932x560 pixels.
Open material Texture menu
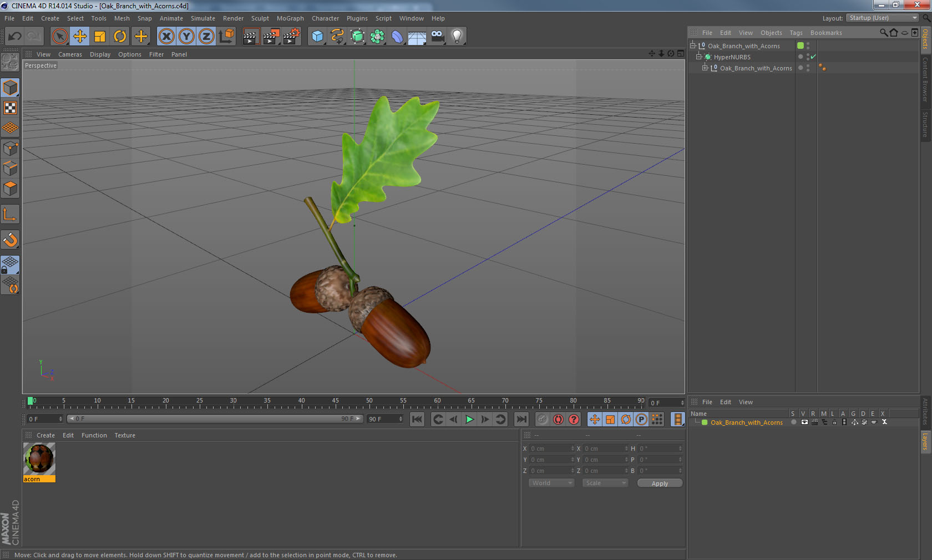[x=125, y=435]
